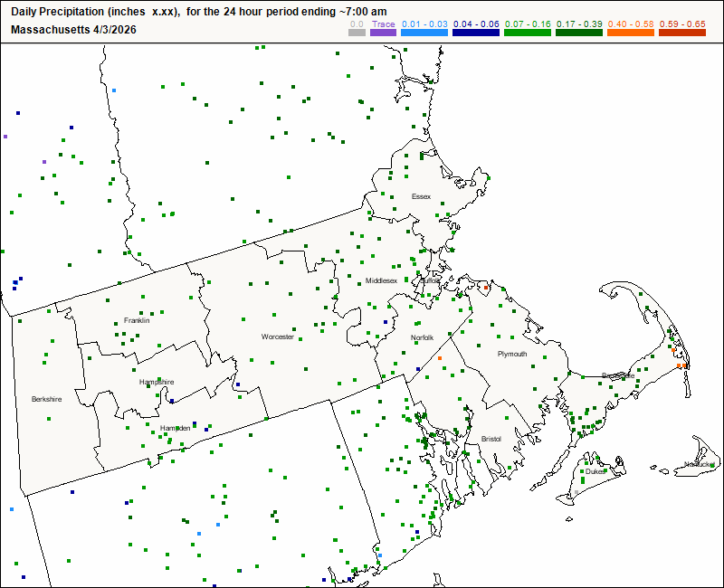Image resolution: width=724 pixels, height=588 pixels.
Task: Select the dark blue 0.04 - 0.06 legend bar
Action: coord(475,33)
